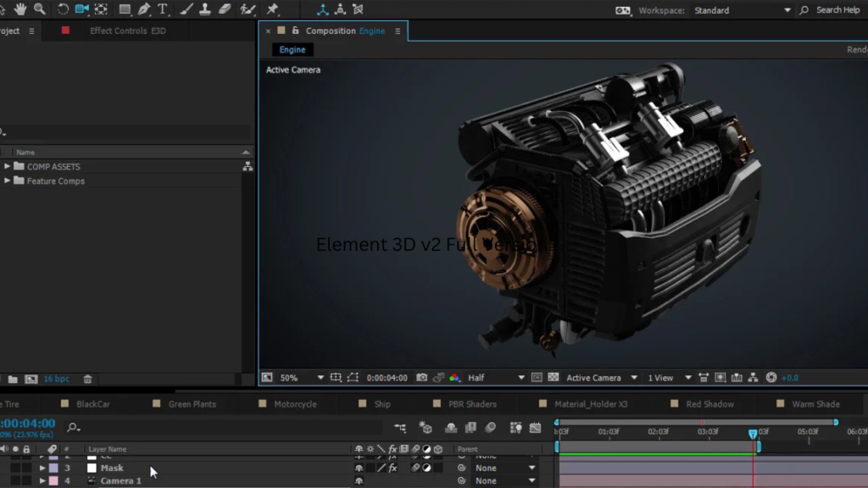Toggle the transparency grid in viewer
The width and height of the screenshot is (868, 488).
click(554, 378)
